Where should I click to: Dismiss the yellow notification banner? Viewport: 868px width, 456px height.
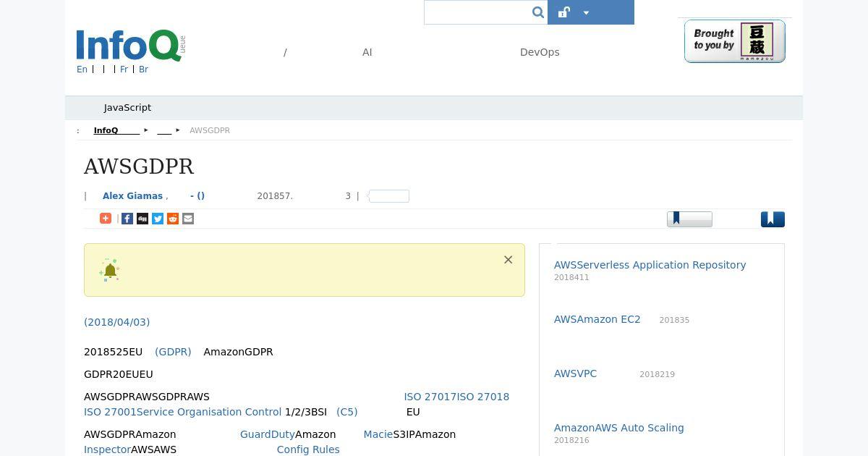click(x=508, y=260)
